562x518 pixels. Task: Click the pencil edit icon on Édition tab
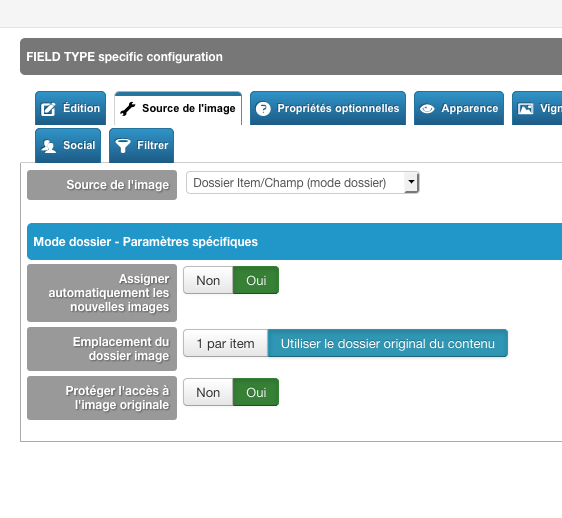pyautogui.click(x=48, y=109)
